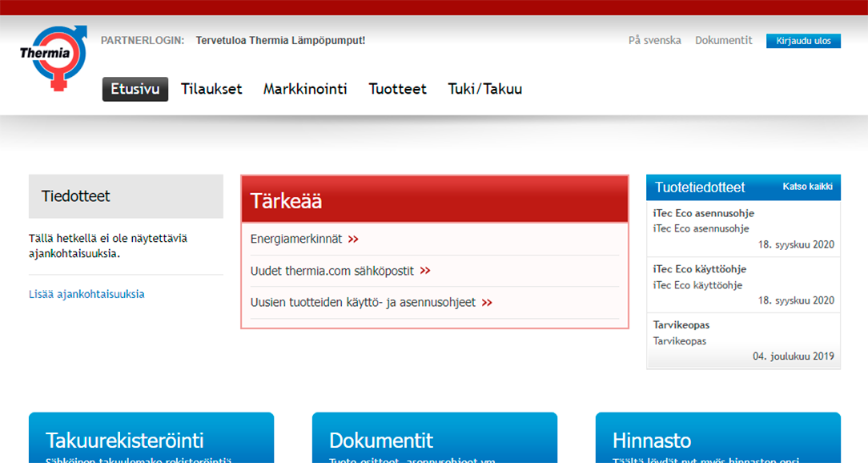Click the Thermia logo
This screenshot has height=463, width=868.
(x=54, y=58)
